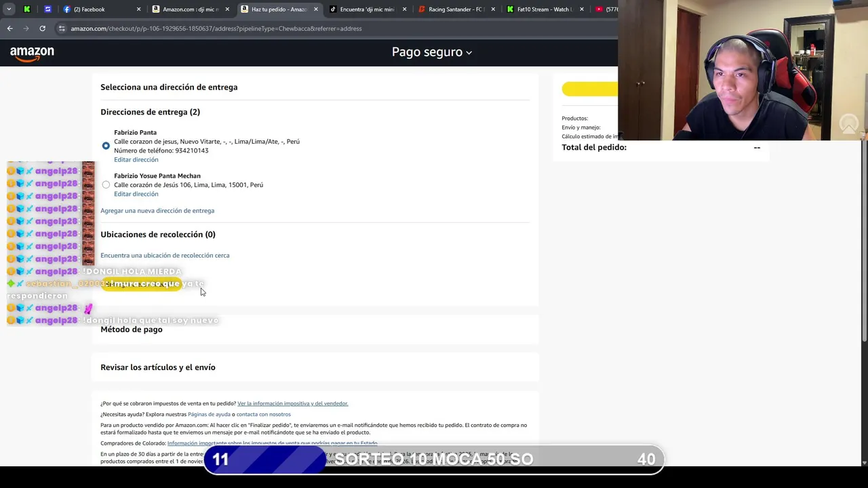Close the Racing Santander tab

(493, 9)
